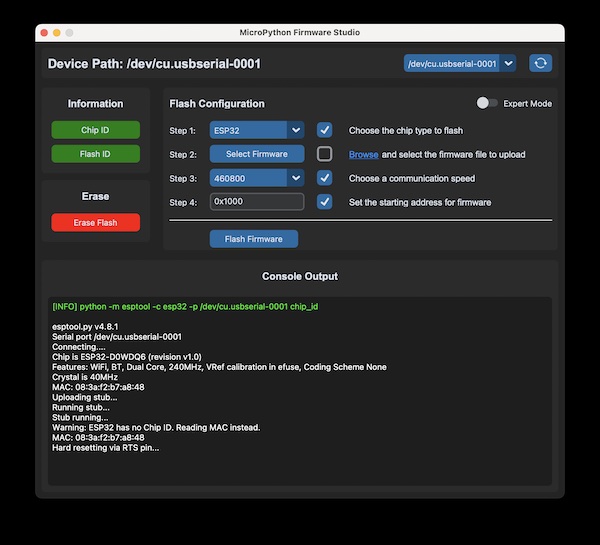Click the Chip ID button

pos(95,130)
